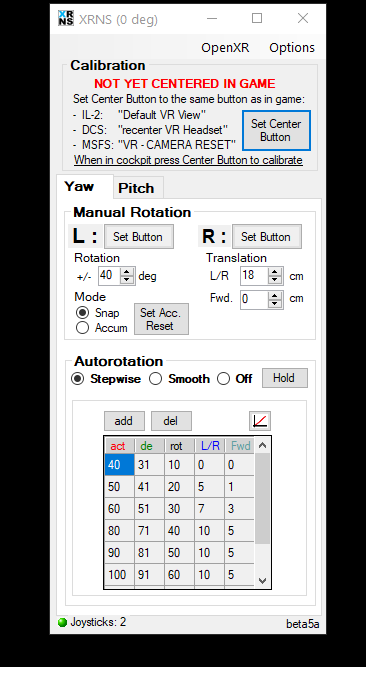Viewport: 377px width, 673px height.
Task: Click the Set Center Button
Action: click(x=276, y=130)
